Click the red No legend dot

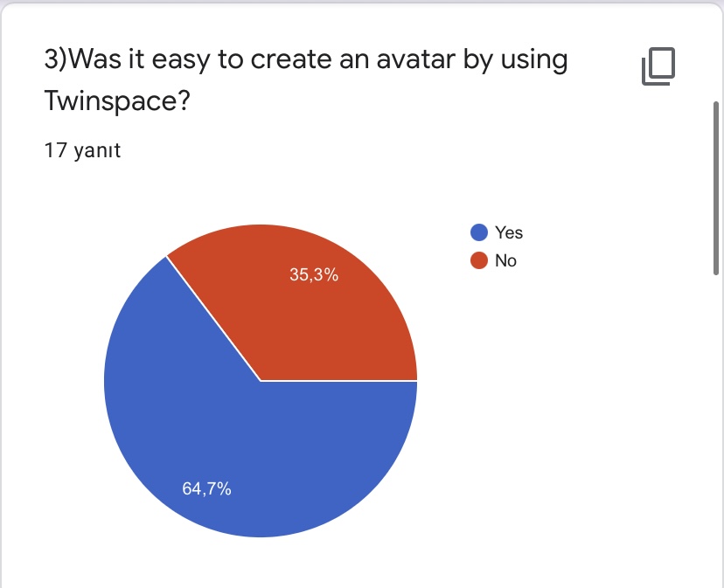[478, 260]
